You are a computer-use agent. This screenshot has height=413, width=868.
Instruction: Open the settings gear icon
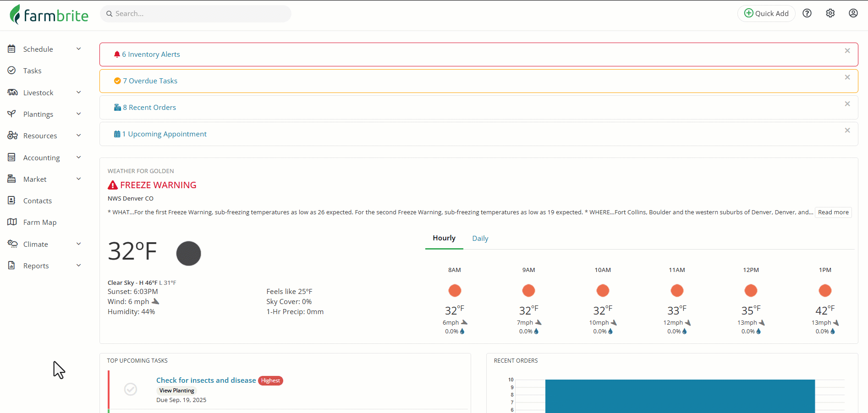pyautogui.click(x=830, y=13)
